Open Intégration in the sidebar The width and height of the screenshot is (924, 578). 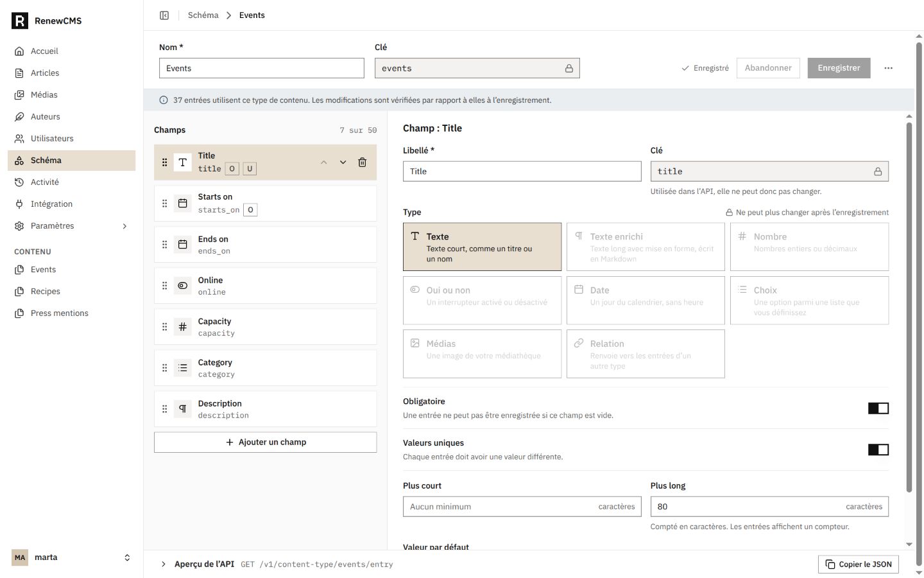pyautogui.click(x=71, y=204)
